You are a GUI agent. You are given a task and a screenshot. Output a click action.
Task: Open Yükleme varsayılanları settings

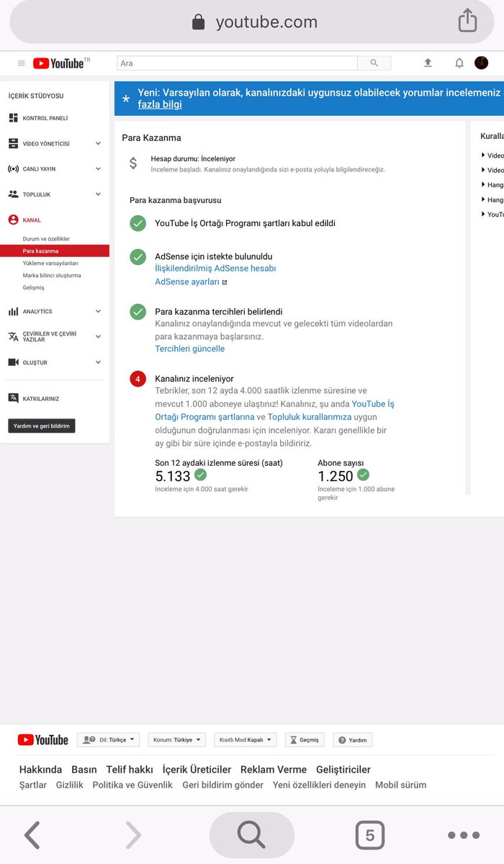click(x=50, y=263)
